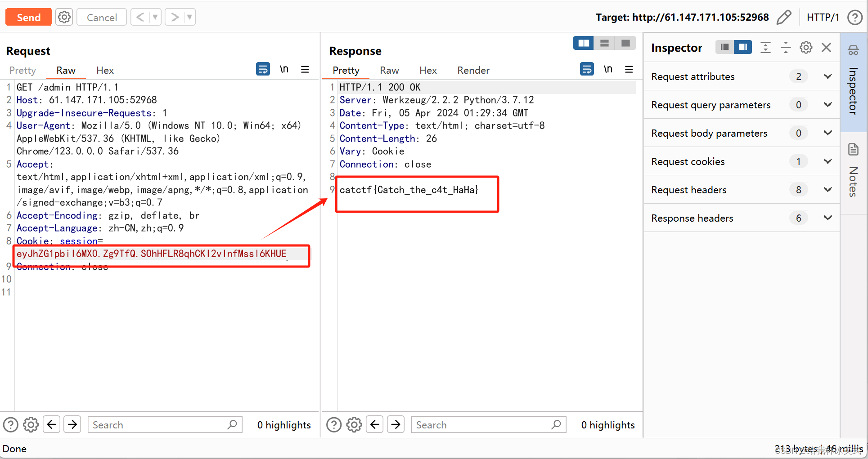Go to next Request search match

point(72,424)
